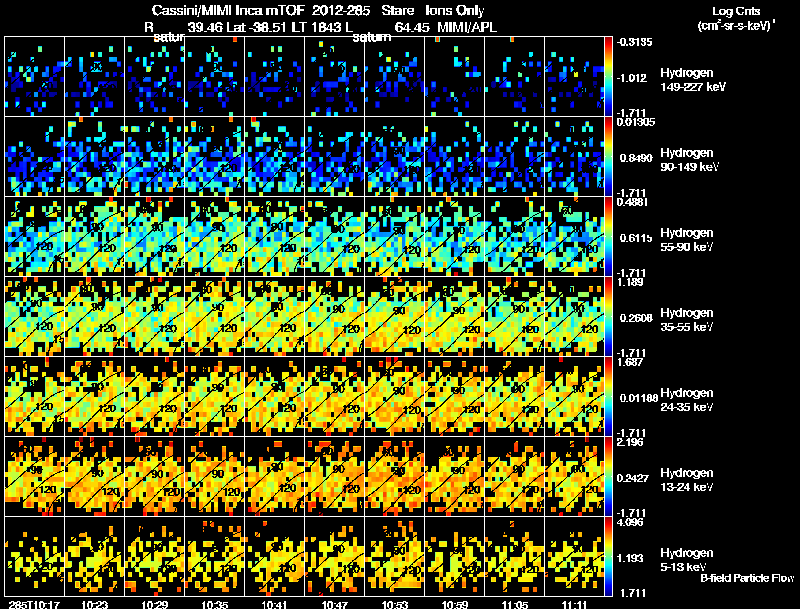Click the 'Hydrogen 24-35 keV' row label
Image resolution: width=800 pixels, height=609 pixels.
click(x=687, y=400)
